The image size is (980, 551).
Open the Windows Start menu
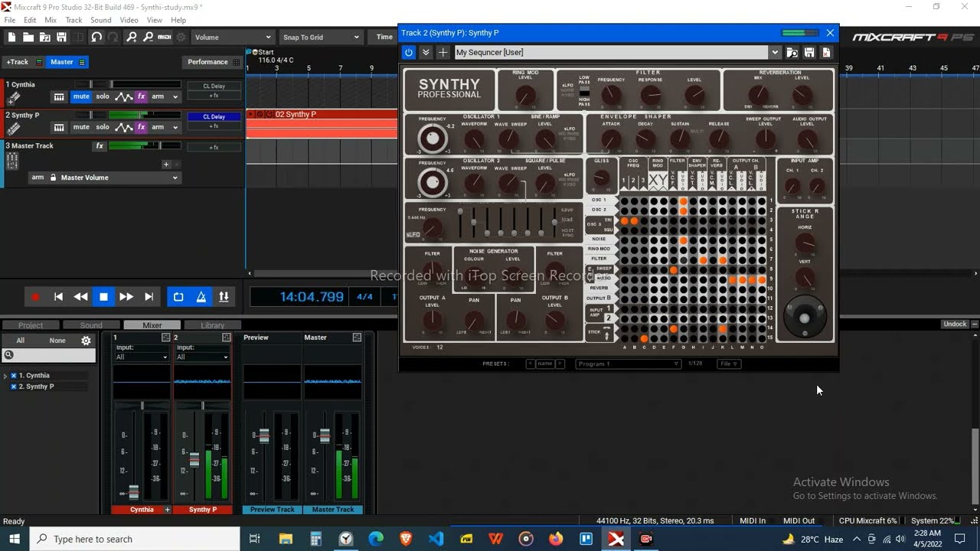pyautogui.click(x=15, y=539)
